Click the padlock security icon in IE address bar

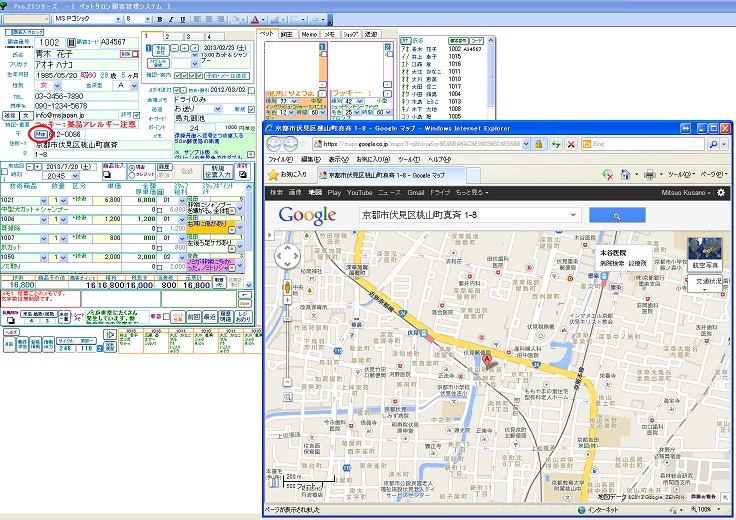point(538,144)
